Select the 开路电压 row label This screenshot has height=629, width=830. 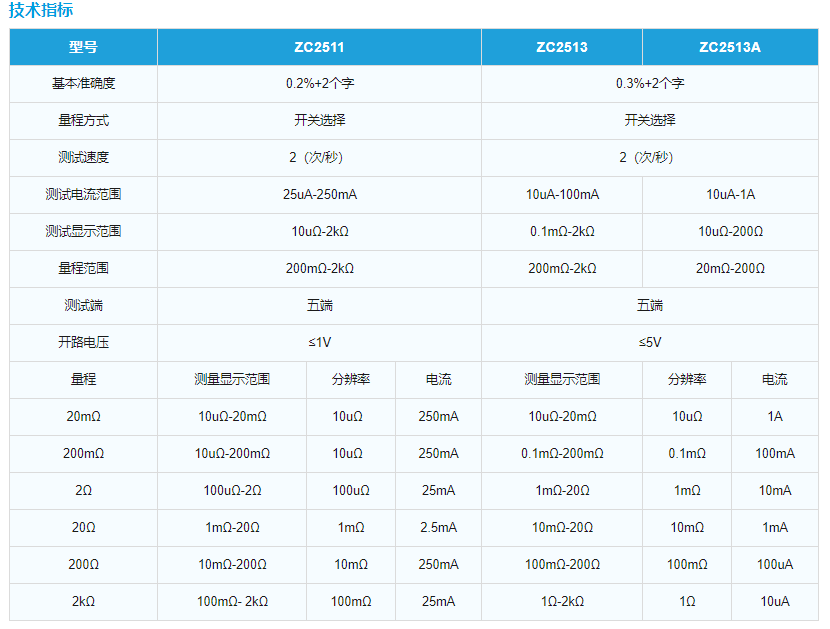point(83,343)
